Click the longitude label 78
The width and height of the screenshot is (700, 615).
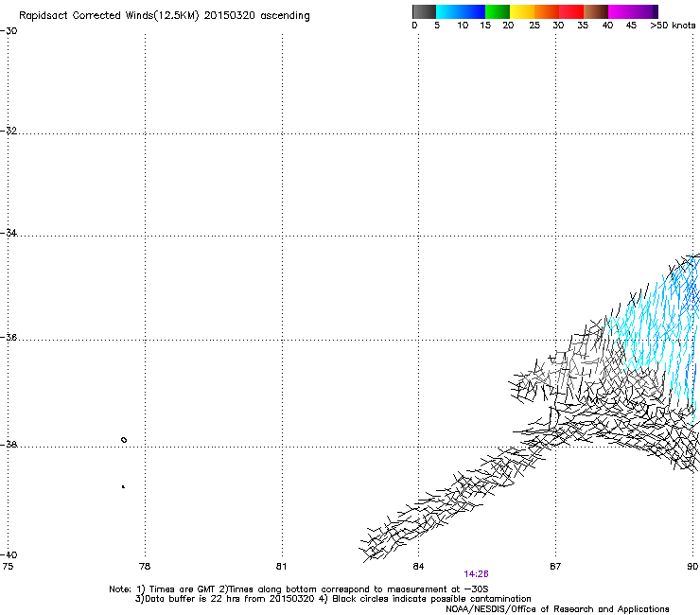[x=145, y=567]
